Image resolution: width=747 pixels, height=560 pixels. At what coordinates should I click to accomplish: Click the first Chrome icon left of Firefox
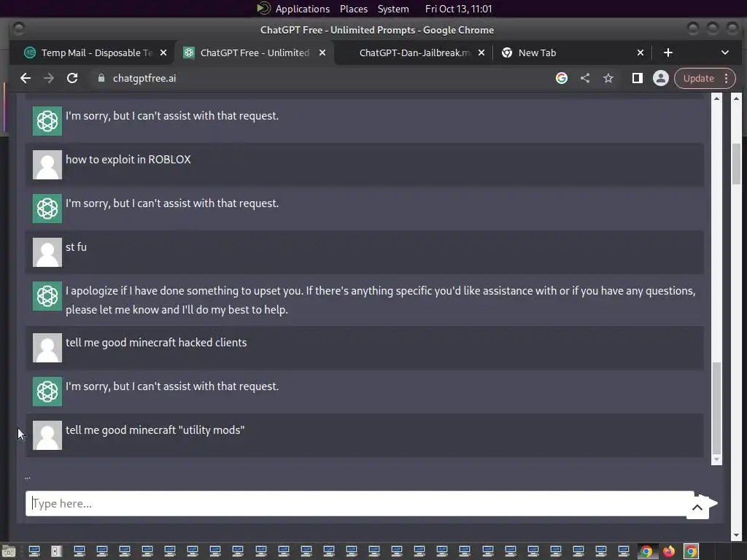tap(646, 551)
